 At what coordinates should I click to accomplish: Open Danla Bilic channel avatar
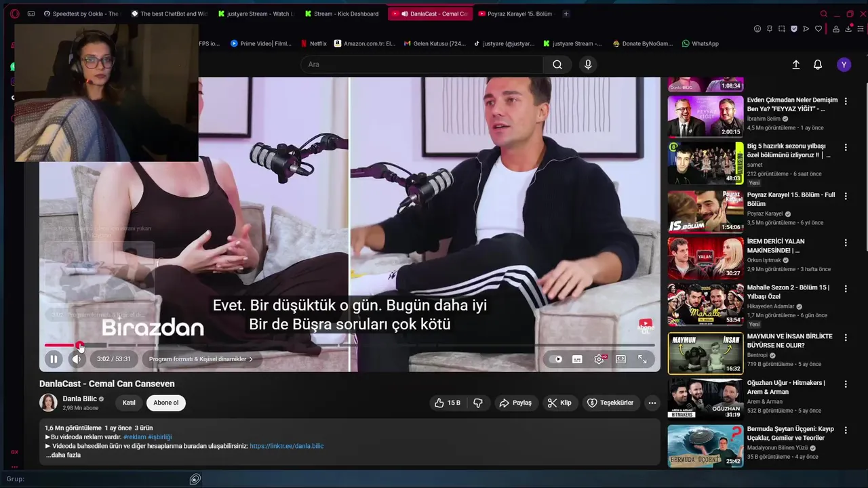[48, 403]
